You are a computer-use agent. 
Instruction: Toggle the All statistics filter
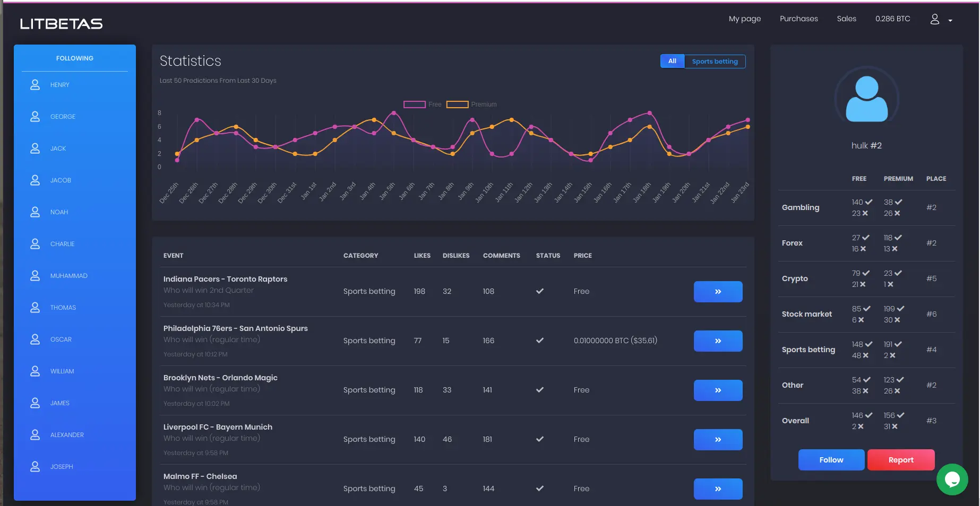click(672, 62)
